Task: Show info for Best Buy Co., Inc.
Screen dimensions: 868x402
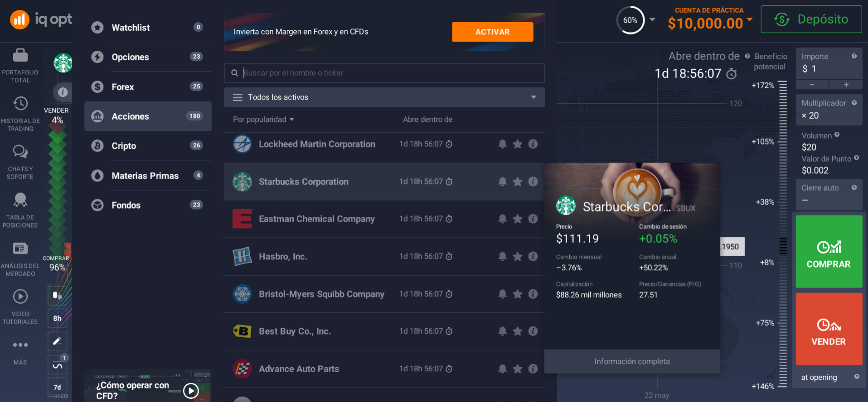Action: tap(533, 331)
